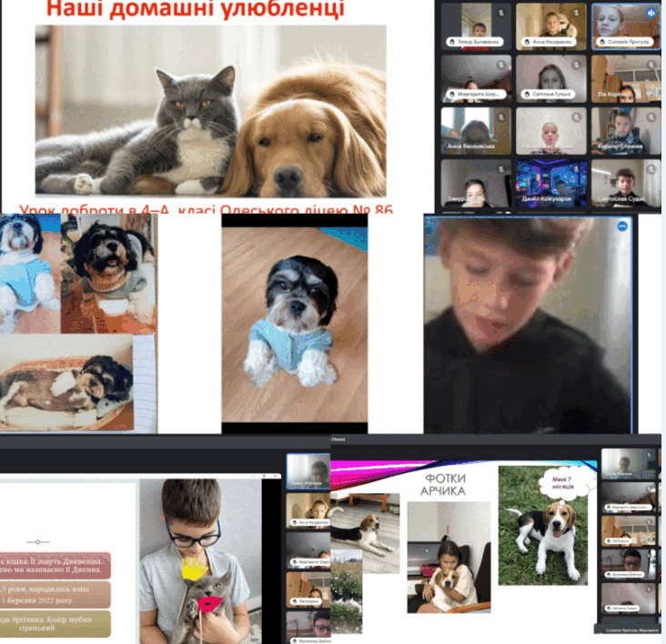Select Анна Яворовська video tile
The height and width of the screenshot is (644, 666).
(476, 131)
